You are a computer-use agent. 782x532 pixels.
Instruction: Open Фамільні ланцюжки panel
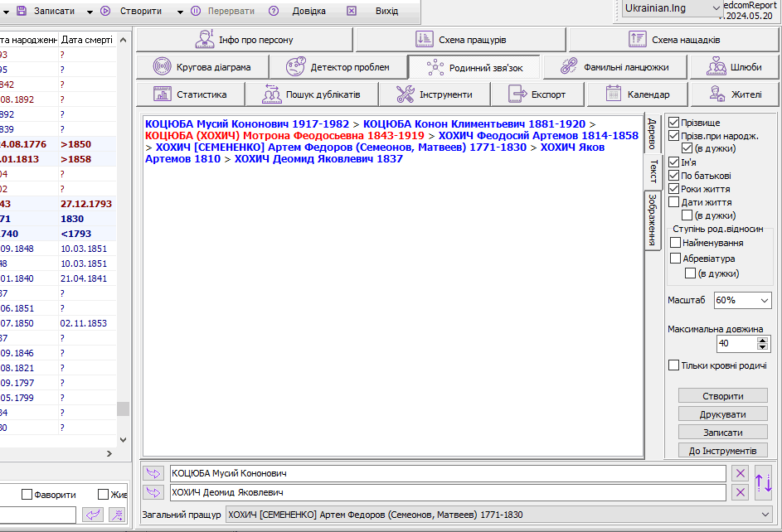[614, 67]
